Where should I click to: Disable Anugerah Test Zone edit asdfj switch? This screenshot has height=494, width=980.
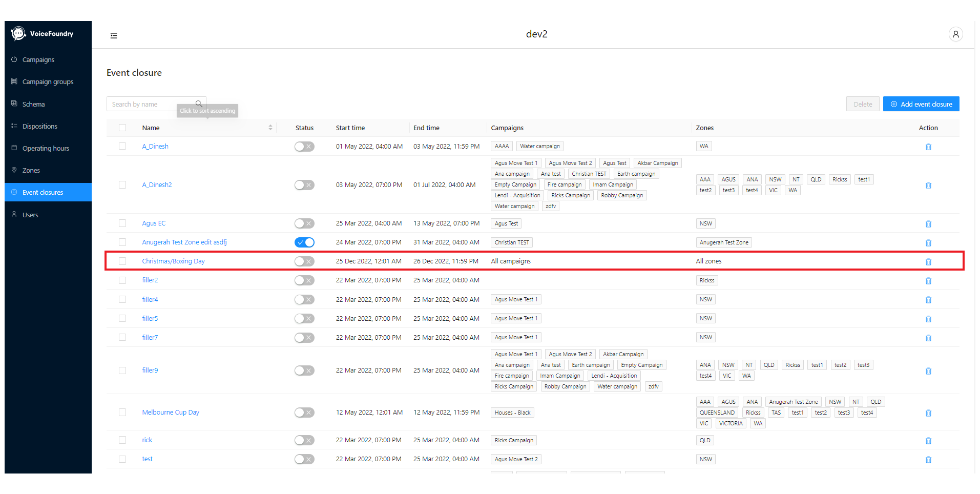[x=304, y=242]
